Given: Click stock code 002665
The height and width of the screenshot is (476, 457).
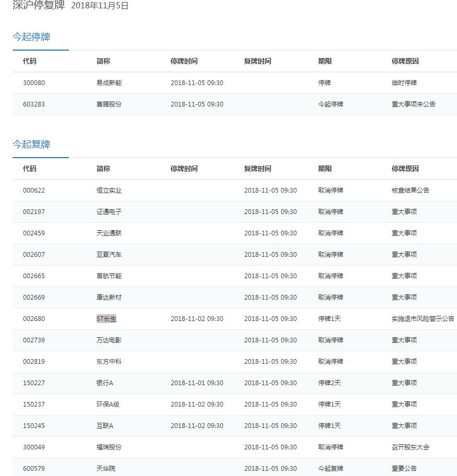Looking at the screenshot, I should point(34,276).
